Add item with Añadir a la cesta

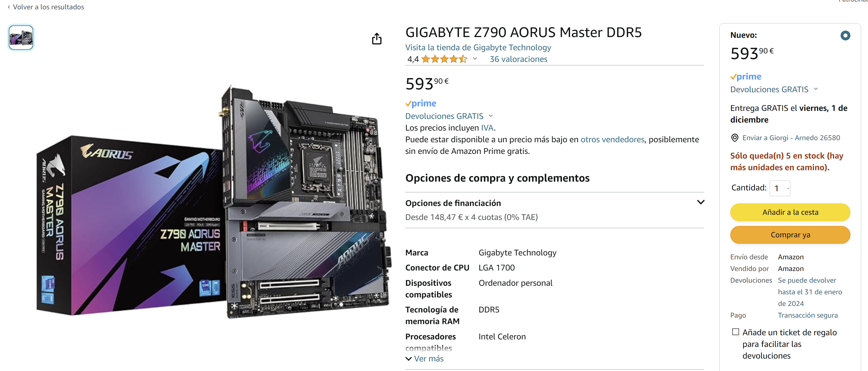point(790,212)
